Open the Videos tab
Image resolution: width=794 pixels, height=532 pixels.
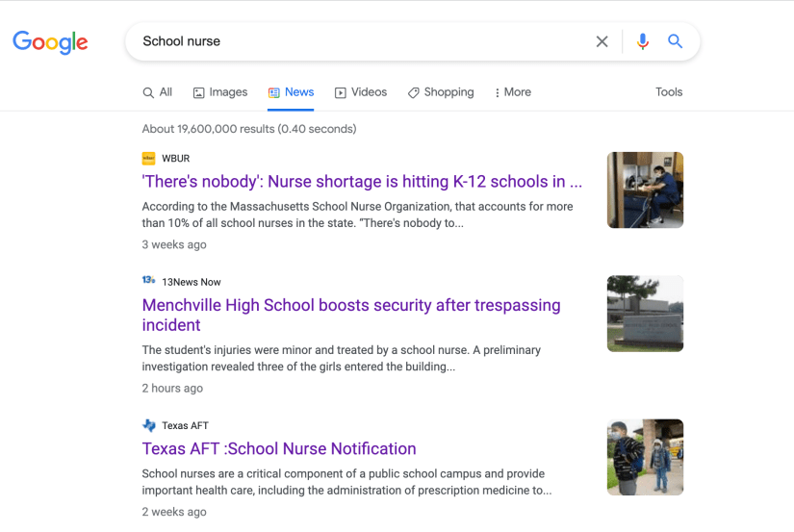point(361,92)
